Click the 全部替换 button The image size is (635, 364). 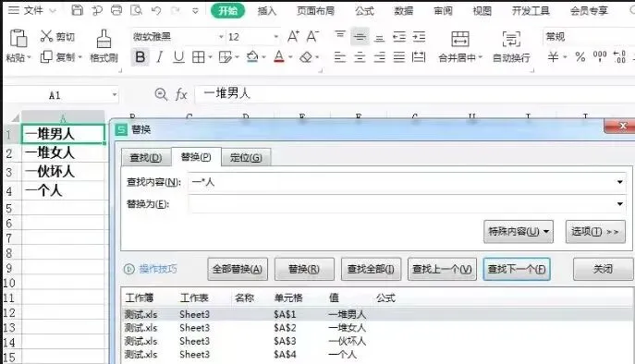point(238,269)
